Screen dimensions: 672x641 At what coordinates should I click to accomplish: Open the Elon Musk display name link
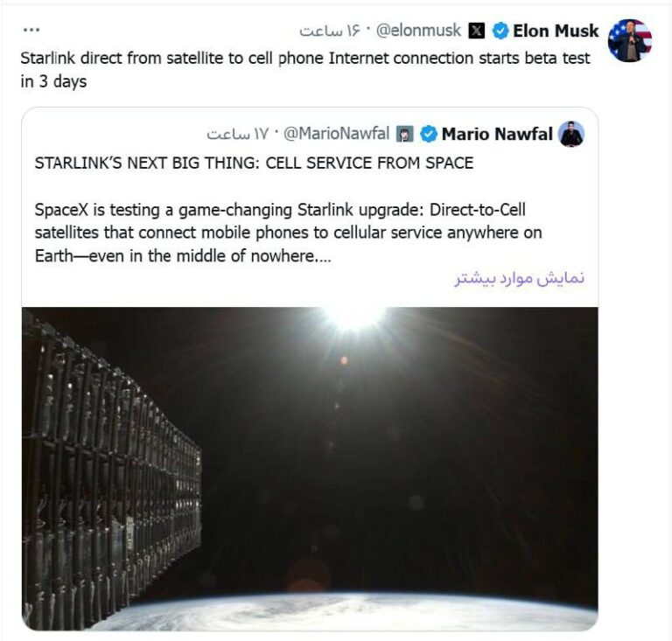[556, 31]
